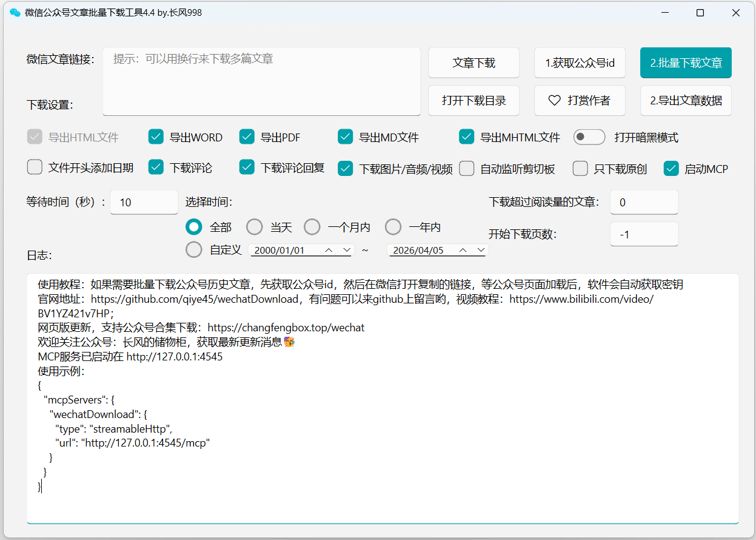The width and height of the screenshot is (756, 540).
Task: Open the 2026/04/05 end date dropdown
Action: pos(481,249)
